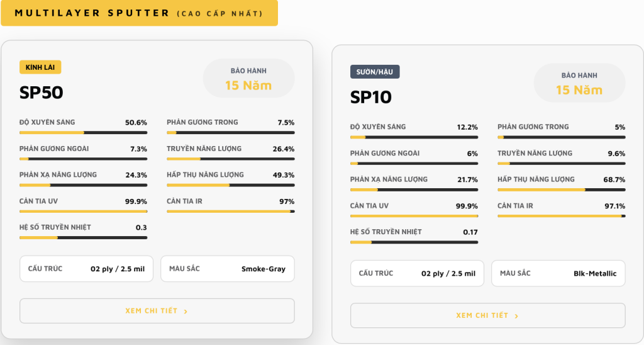644x345 pixels.
Task: Click SP10 Hấp thụ năng lượng 68.7% bar
Action: [x=562, y=189]
